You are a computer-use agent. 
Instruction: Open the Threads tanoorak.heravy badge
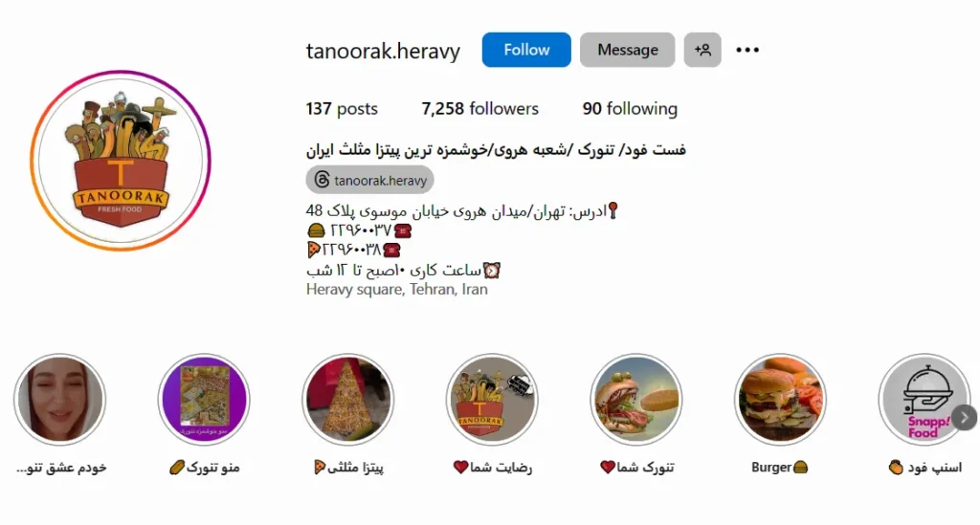pyautogui.click(x=370, y=180)
